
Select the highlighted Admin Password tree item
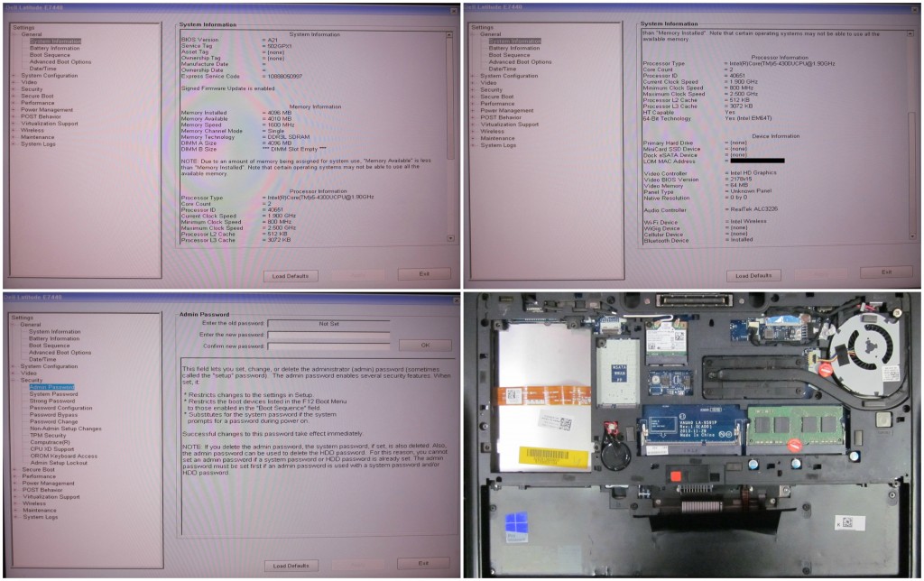coord(51,387)
